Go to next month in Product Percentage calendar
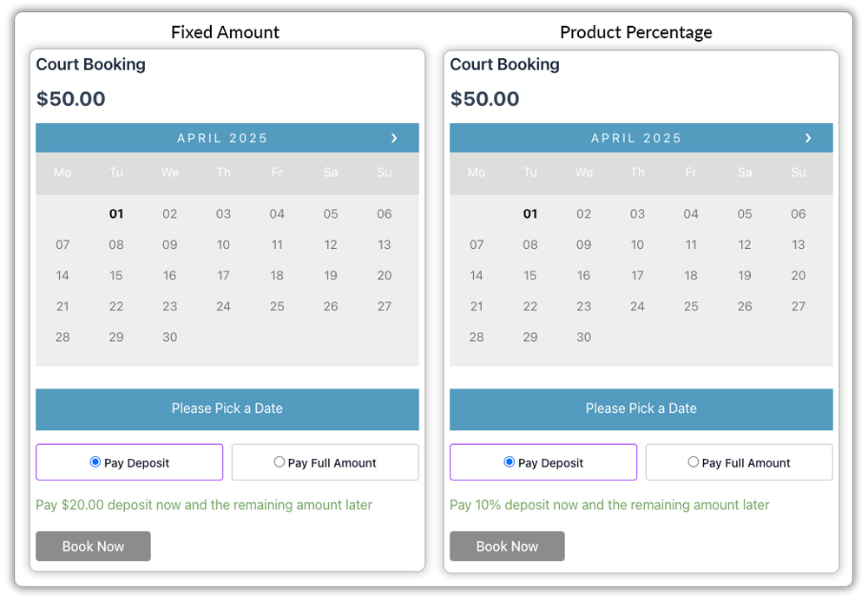 click(x=808, y=138)
